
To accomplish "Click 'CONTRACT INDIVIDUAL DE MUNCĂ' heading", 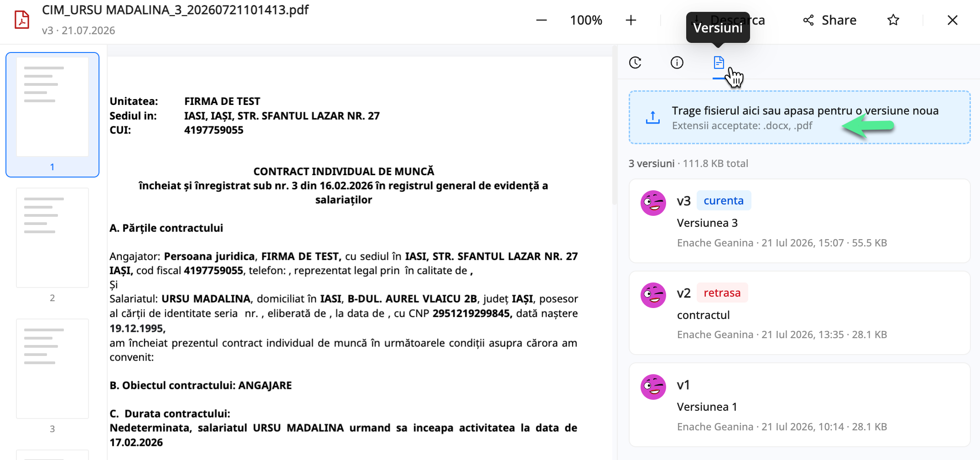I will tap(344, 172).
